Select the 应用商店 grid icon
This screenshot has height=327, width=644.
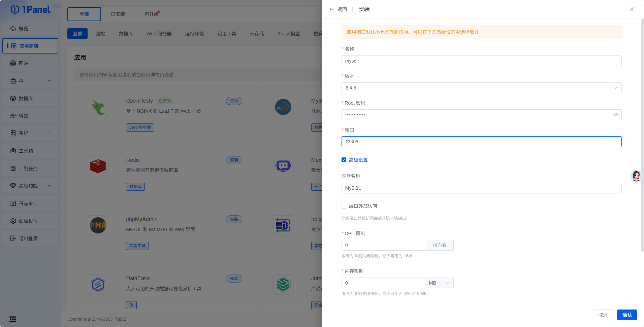[14, 46]
